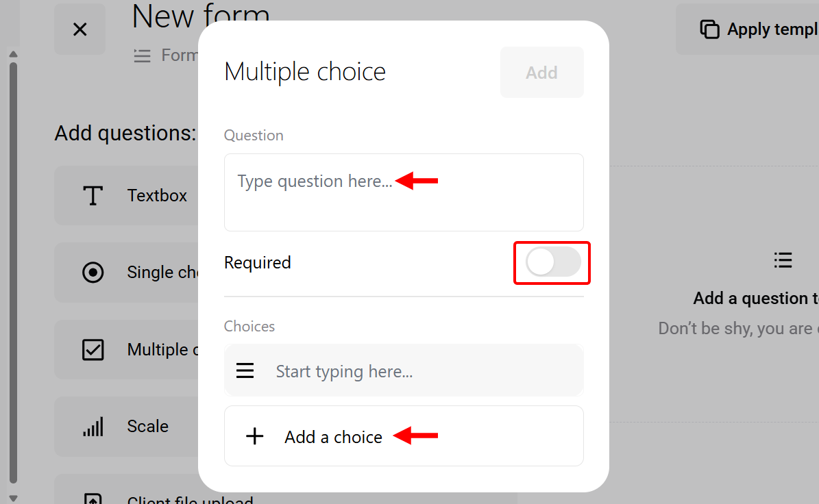Click the Add button to save the question
The image size is (819, 504).
coord(541,72)
